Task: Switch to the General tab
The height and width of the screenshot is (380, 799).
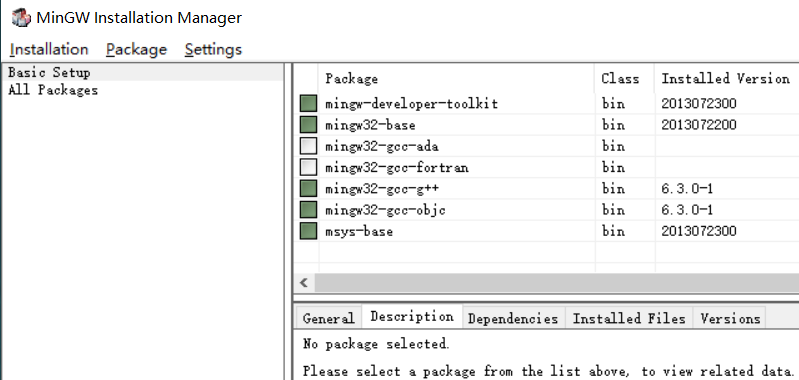Action: click(x=328, y=318)
